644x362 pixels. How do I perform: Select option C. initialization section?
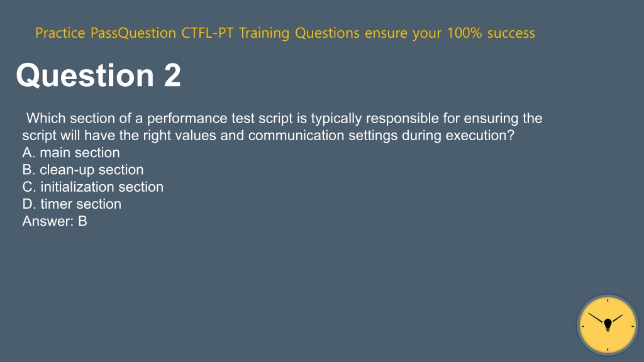[93, 187]
